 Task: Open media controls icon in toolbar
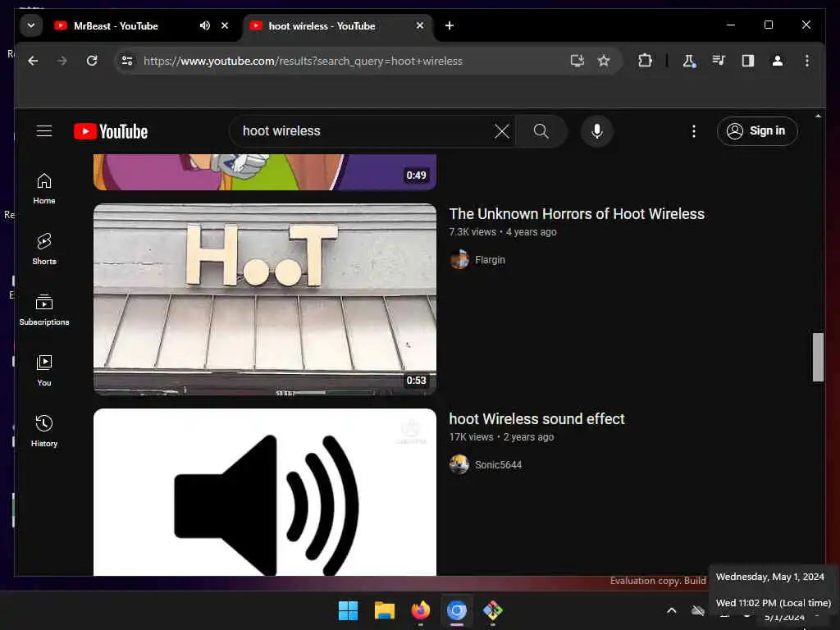[719, 61]
